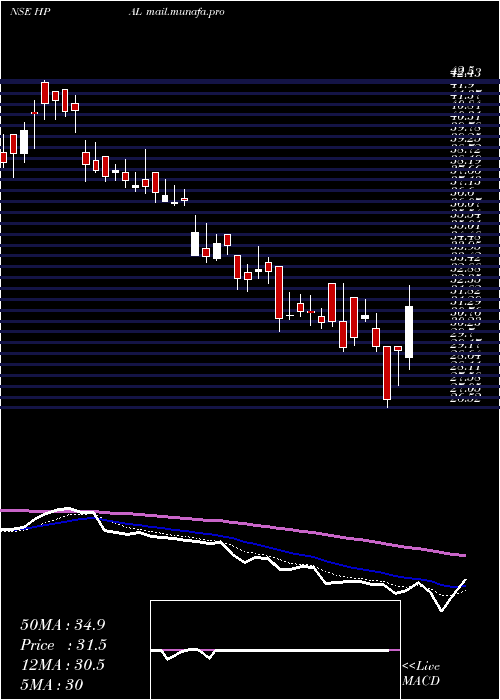500x700 pixels.
Task: Select the Price : 31.5 readout
Action: 64,645
